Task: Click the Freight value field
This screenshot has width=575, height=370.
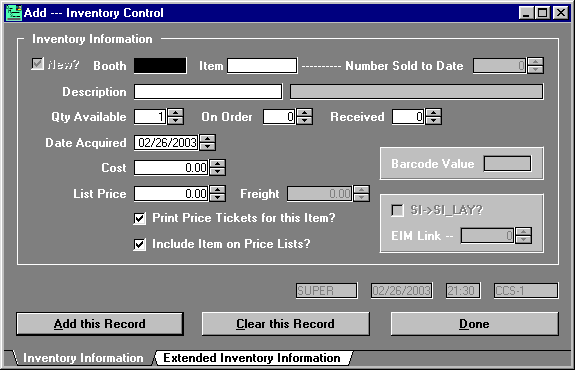Action: coord(320,194)
